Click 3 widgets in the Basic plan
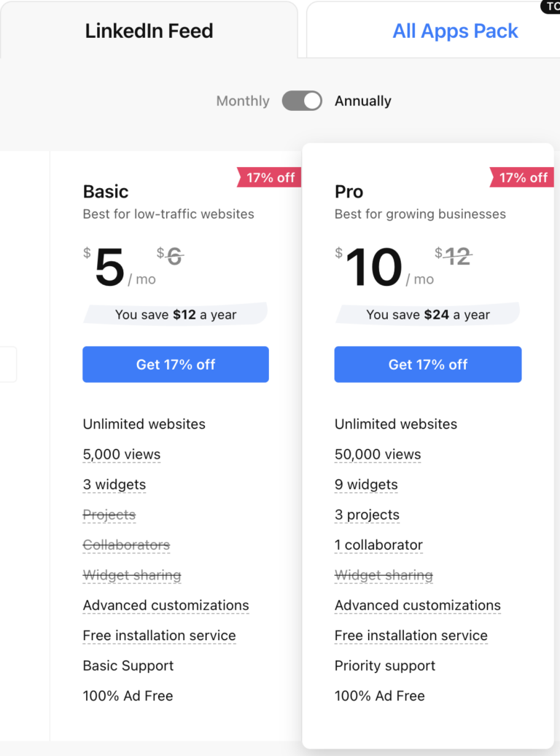 [x=114, y=485]
